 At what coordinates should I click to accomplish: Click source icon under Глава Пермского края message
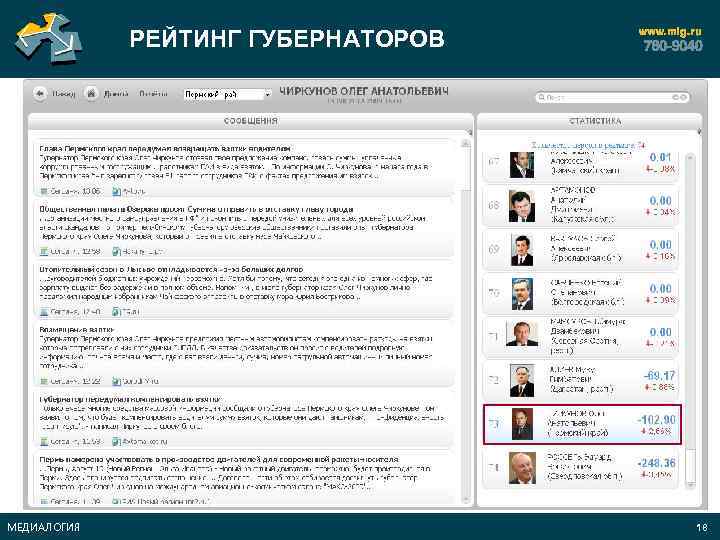pos(117,191)
